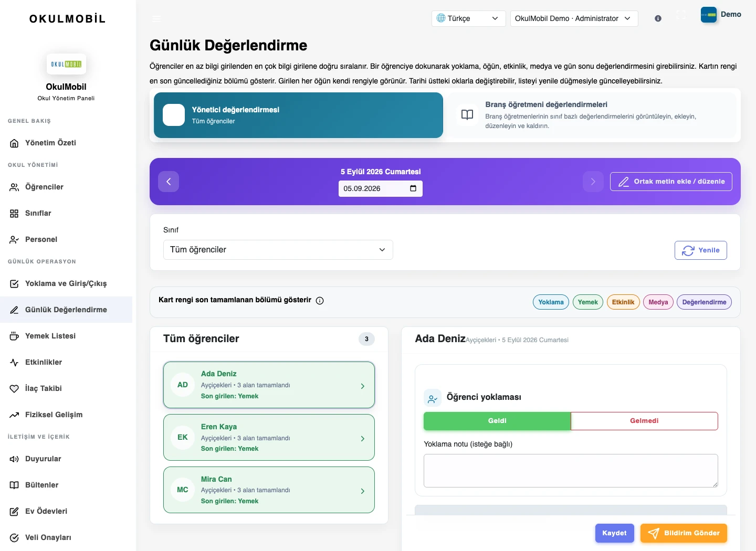Toggle fullscreen icon in header
The height and width of the screenshot is (551, 756).
(681, 15)
